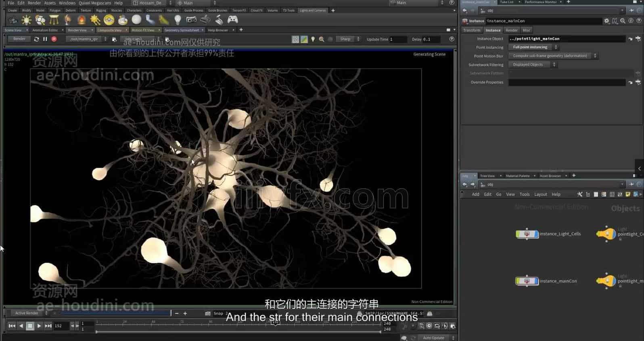
Task: Select the pointlight node beside instance_mainCon
Action: point(606,281)
